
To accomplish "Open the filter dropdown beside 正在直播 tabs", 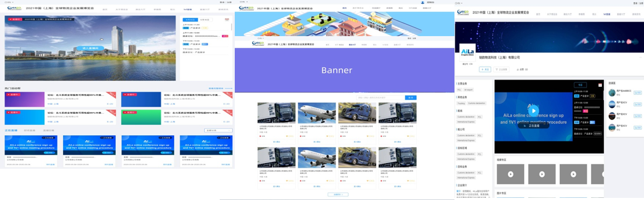I will tap(218, 130).
